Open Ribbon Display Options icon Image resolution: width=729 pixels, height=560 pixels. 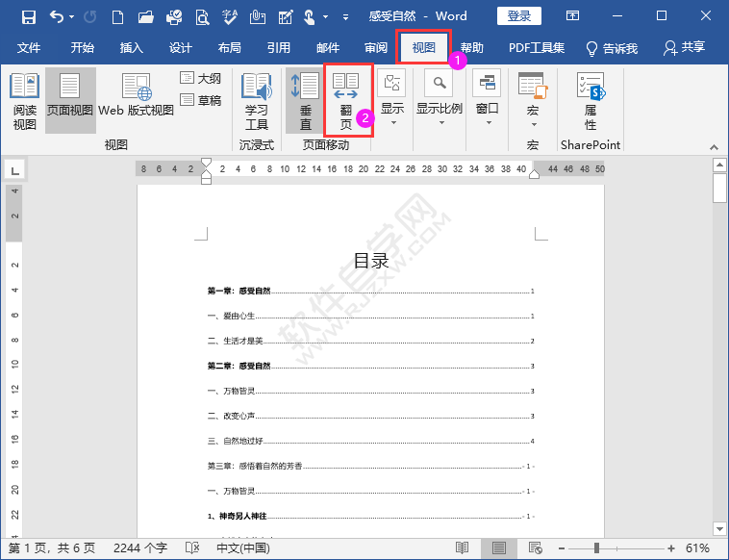[572, 16]
